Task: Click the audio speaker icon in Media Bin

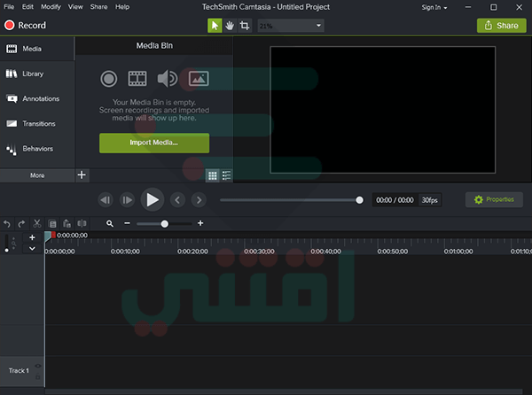Action: pos(168,79)
